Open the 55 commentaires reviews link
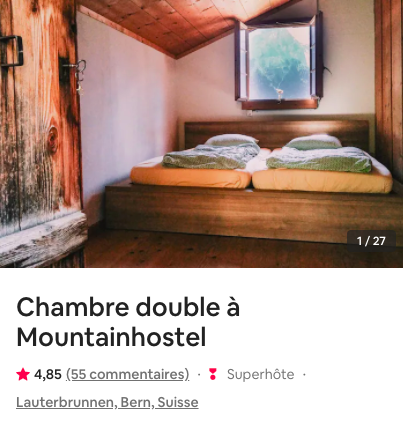 pos(128,374)
